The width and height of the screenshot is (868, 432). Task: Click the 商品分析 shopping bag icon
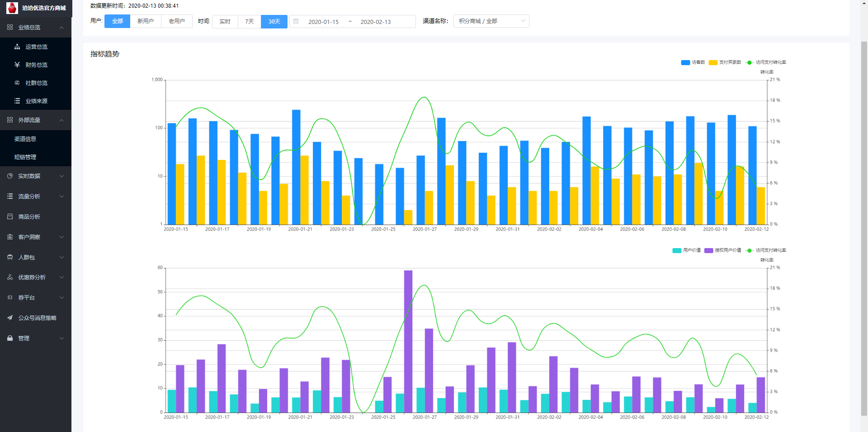click(x=10, y=216)
